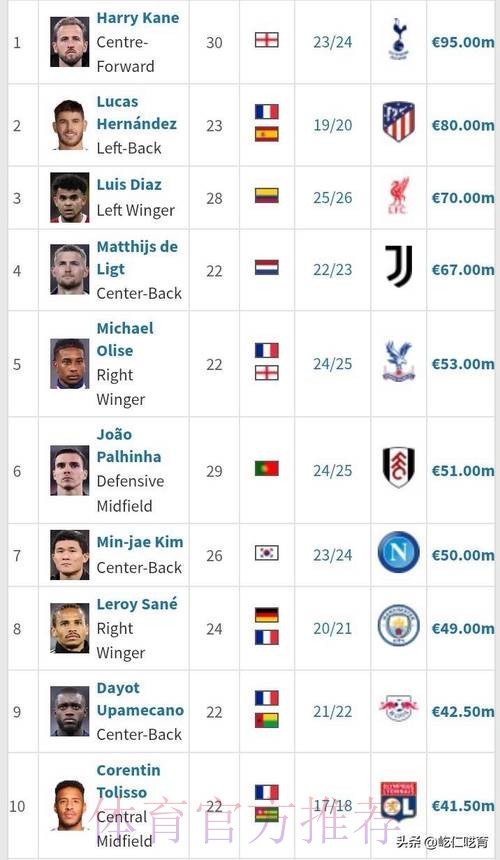Click the Atlético Madrid club crest

[399, 121]
